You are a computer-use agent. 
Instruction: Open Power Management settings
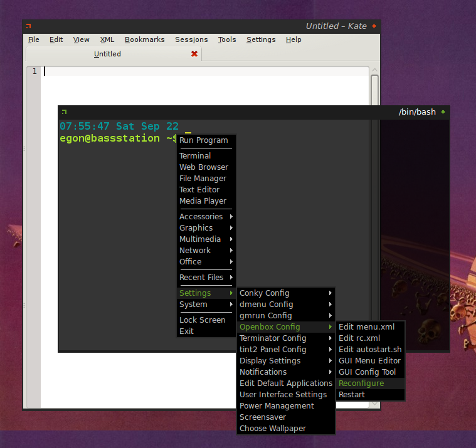click(x=285, y=405)
